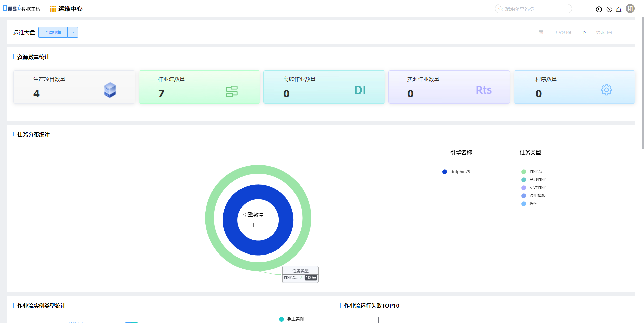Click the gear icon on 程序数量 card
Image resolution: width=644 pixels, height=323 pixels.
pyautogui.click(x=606, y=90)
